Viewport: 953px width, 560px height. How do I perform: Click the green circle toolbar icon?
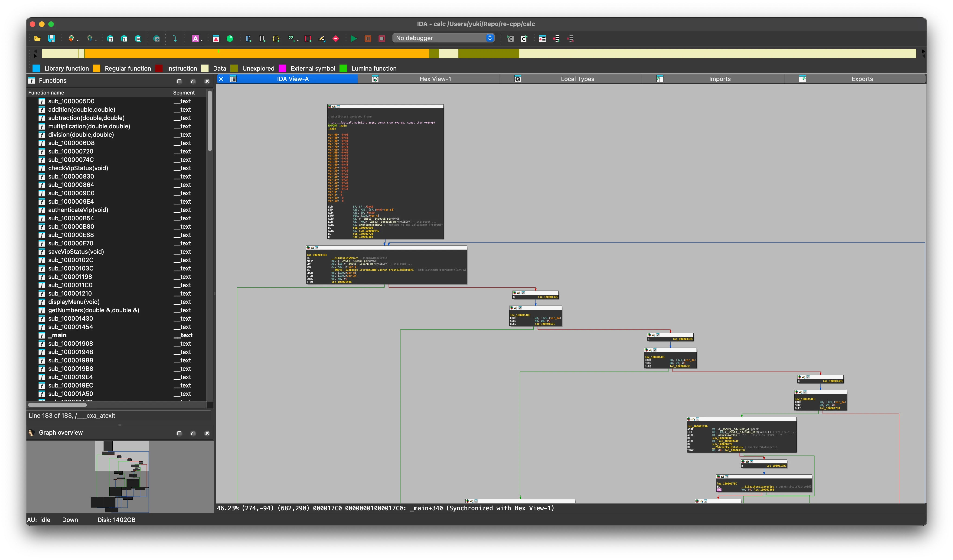pyautogui.click(x=230, y=39)
